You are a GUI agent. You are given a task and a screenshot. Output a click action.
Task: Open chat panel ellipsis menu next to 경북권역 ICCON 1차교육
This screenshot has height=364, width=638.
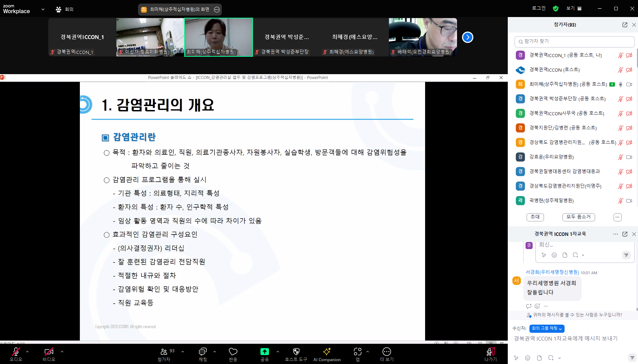point(616,234)
